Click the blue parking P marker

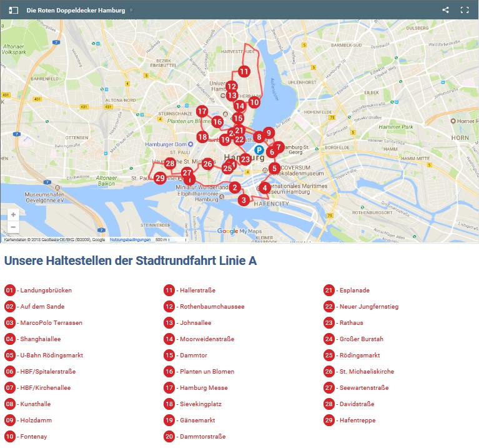point(259,150)
